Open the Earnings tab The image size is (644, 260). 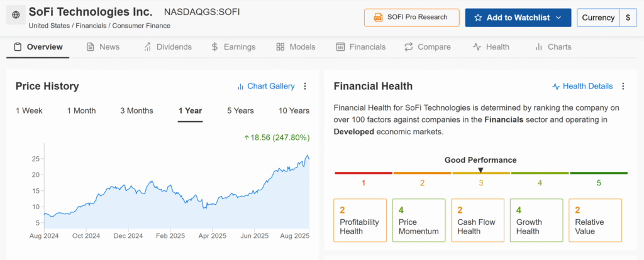[233, 47]
